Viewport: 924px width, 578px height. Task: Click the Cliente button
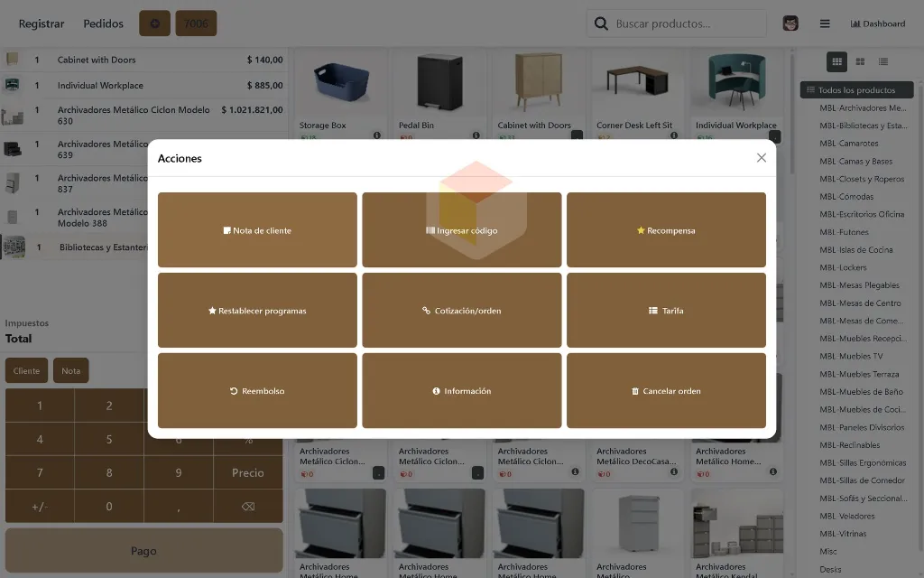click(x=26, y=370)
